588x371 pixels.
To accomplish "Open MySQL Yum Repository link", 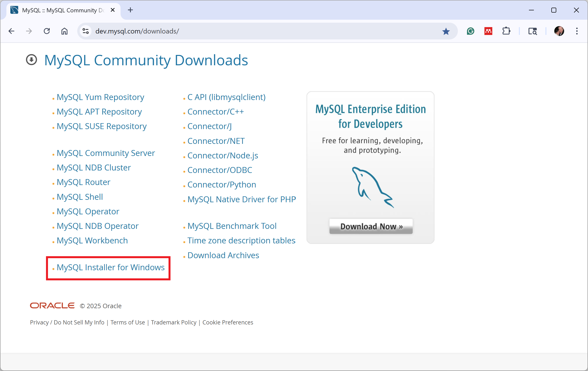I will pyautogui.click(x=100, y=97).
